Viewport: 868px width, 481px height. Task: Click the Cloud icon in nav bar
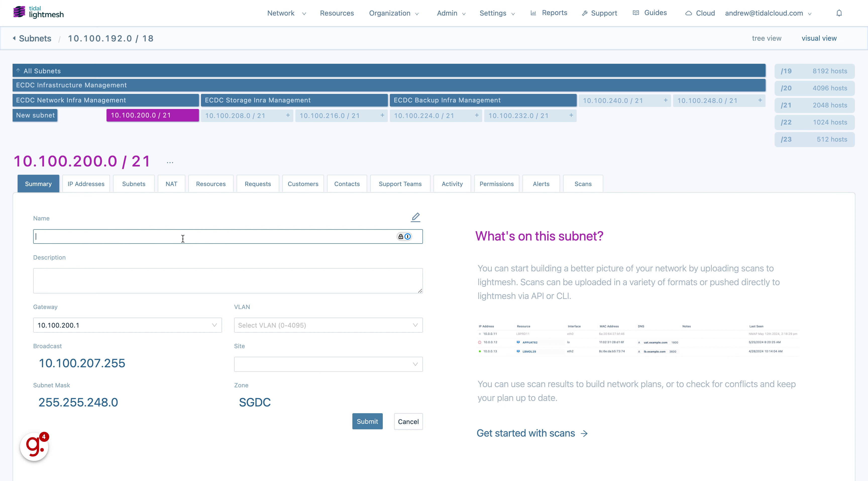(689, 13)
